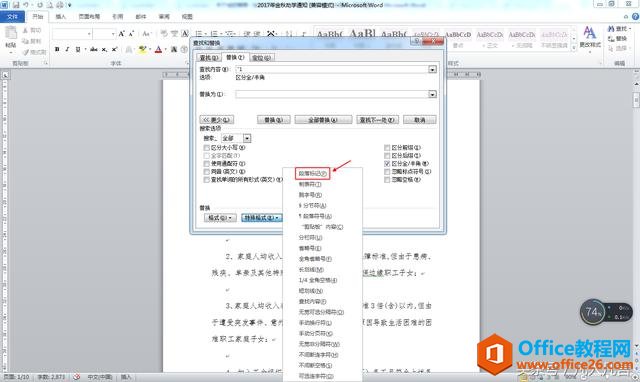640x382 pixels.
Task: Open Customize Quick Access Toolbar arrow
Action: tap(70, 5)
